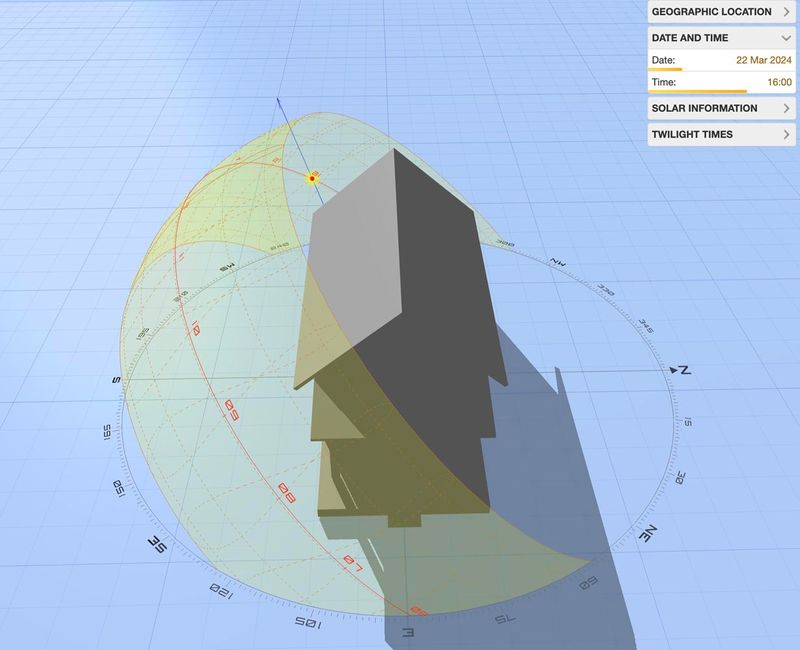This screenshot has height=650, width=800.
Task: Click the Date: label
Action: (663, 60)
